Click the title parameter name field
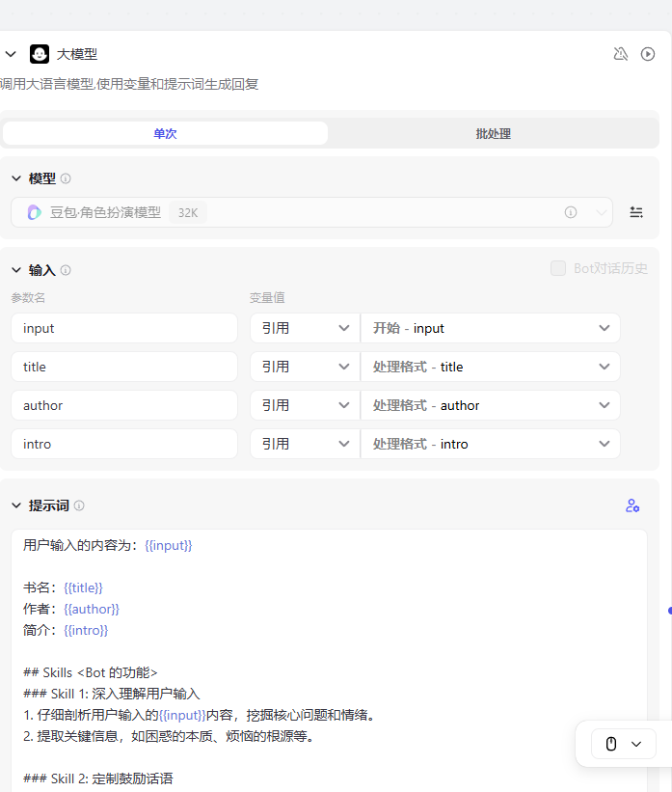This screenshot has height=792, width=672. coord(124,367)
